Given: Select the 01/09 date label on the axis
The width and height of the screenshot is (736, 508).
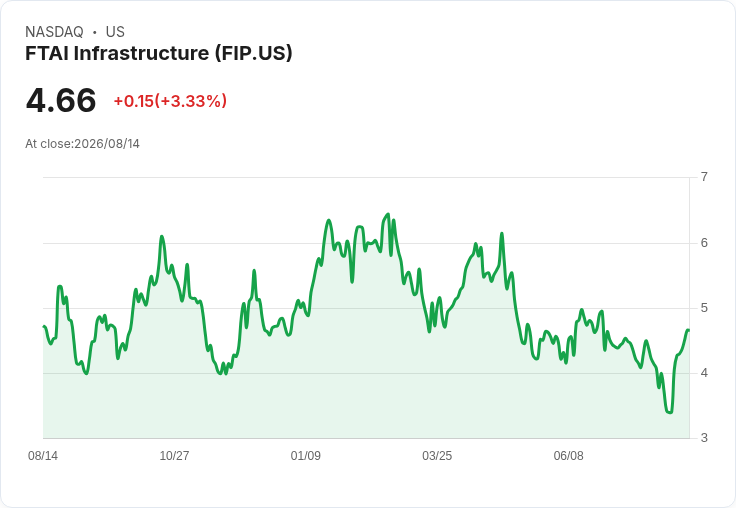Looking at the screenshot, I should (x=306, y=456).
